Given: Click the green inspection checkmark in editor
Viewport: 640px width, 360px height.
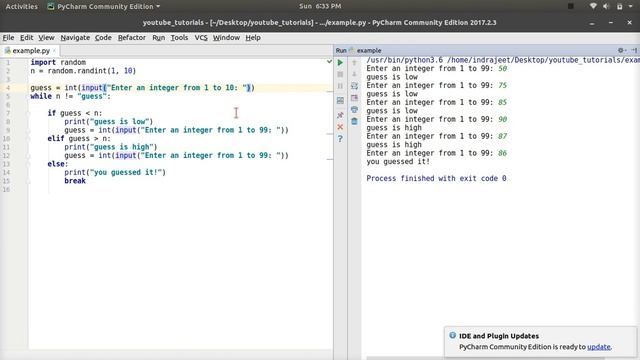Looking at the screenshot, I should (x=329, y=62).
